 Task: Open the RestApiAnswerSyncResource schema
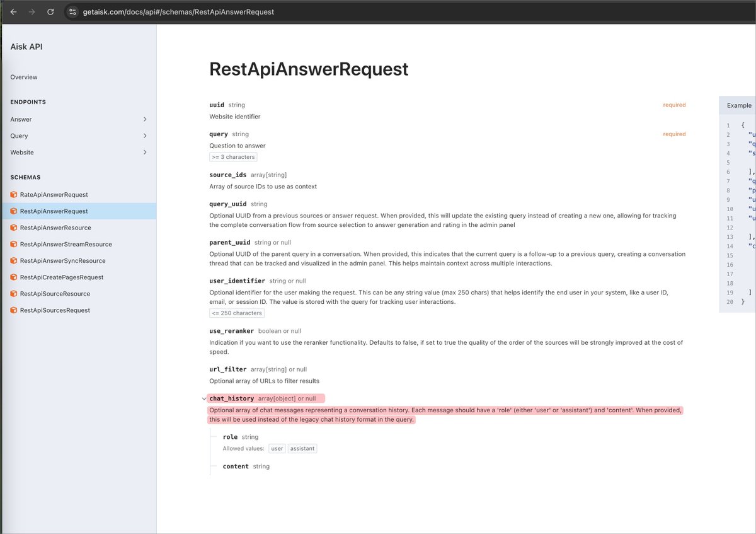78,260
